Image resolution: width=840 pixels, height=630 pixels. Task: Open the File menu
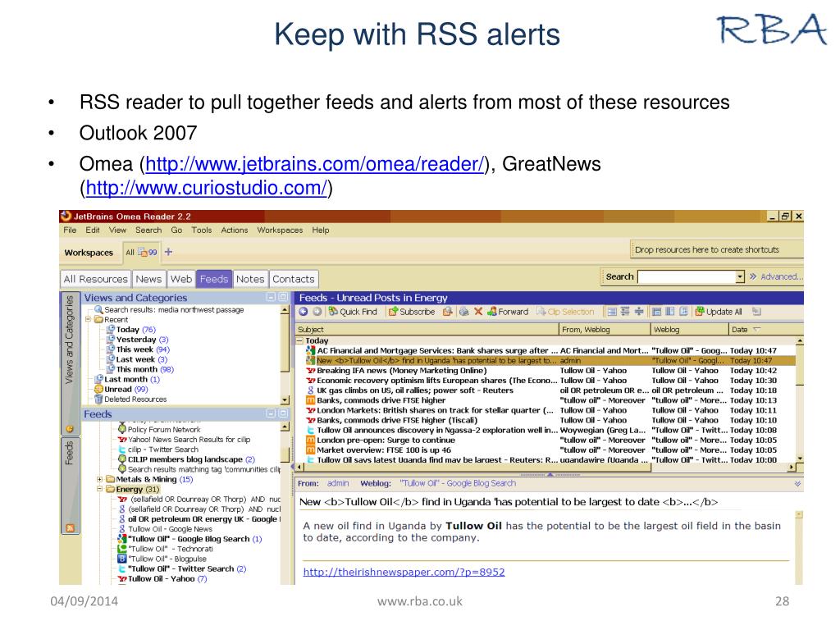[x=70, y=230]
